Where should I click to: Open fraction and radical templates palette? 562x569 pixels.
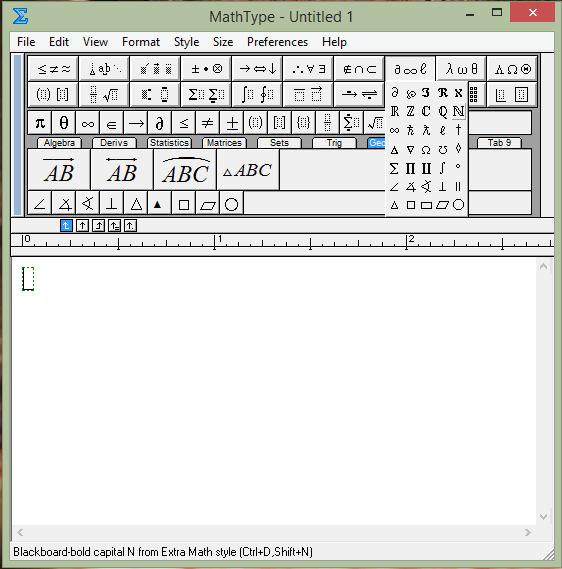point(104,95)
